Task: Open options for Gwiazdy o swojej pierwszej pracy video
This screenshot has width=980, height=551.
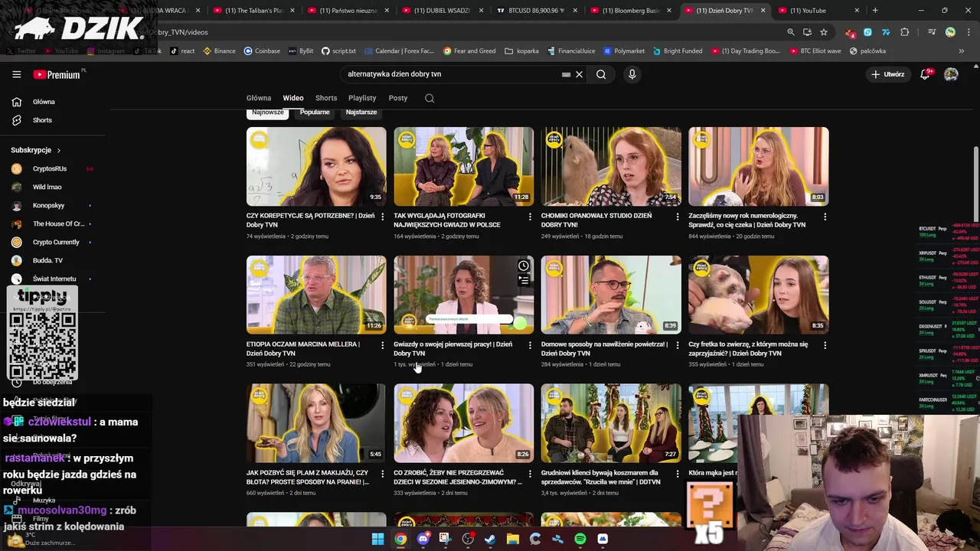Action: 530,345
